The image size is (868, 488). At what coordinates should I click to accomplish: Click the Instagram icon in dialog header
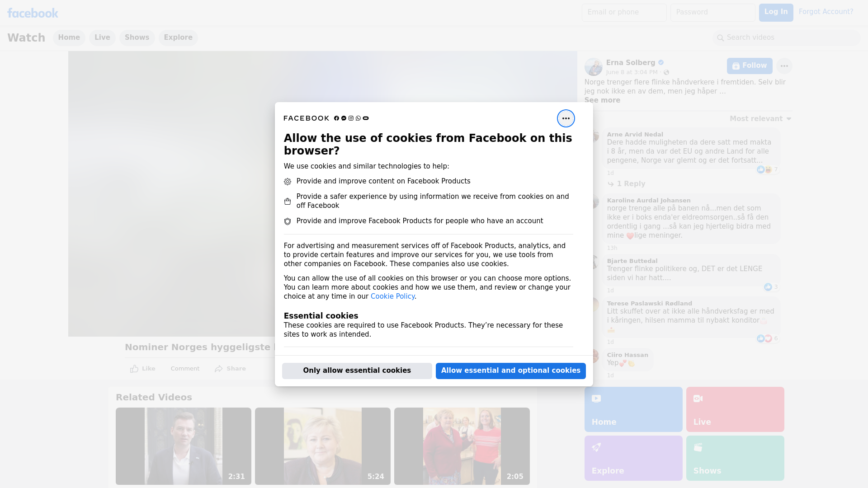[x=351, y=118]
